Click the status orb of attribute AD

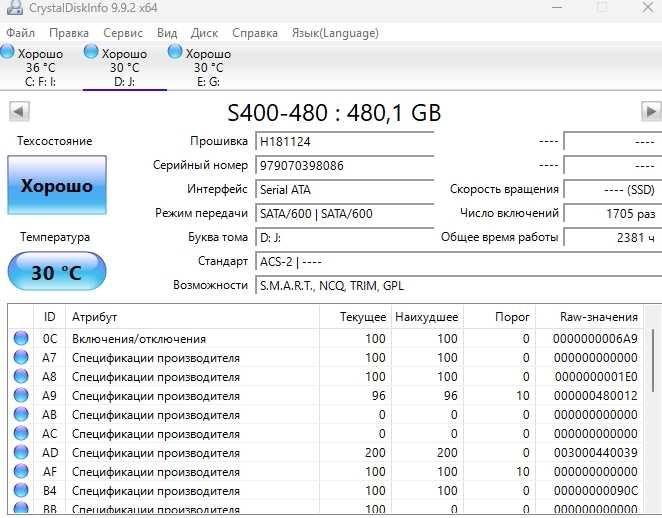(x=21, y=452)
